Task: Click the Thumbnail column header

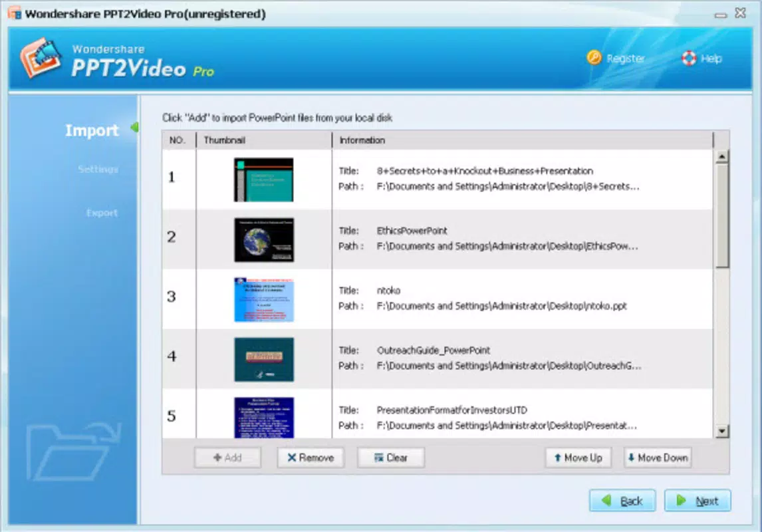Action: [x=264, y=140]
